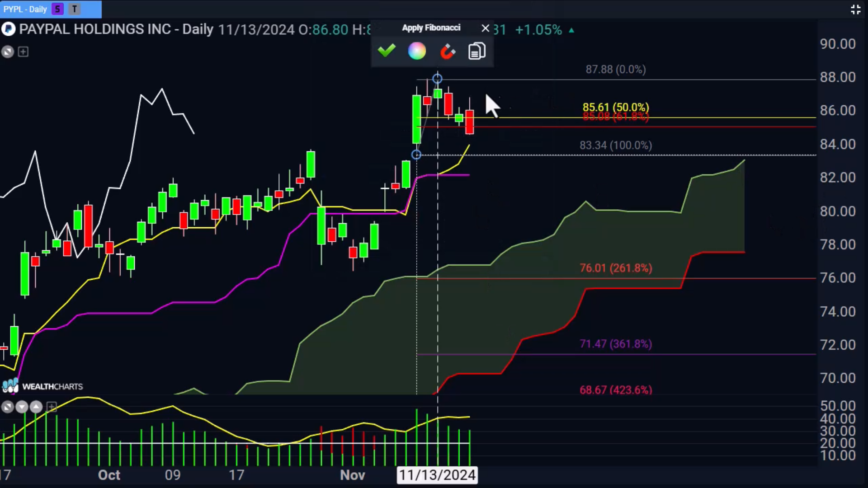The image size is (868, 488).
Task: Click the plus box in main chart
Action: coord(23,52)
